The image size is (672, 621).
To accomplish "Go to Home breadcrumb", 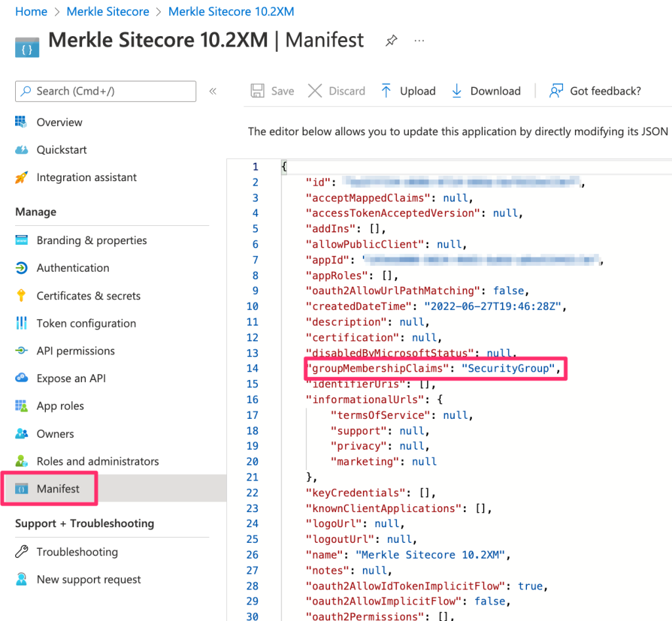I will [31, 12].
